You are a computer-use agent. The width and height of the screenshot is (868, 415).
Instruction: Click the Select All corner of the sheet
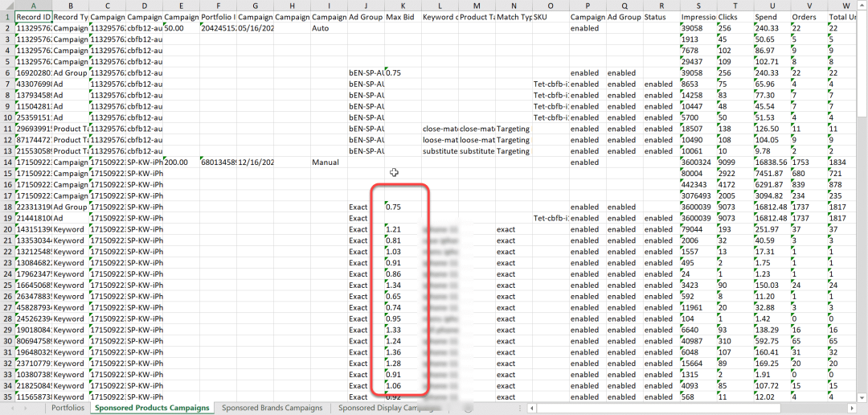7,6
